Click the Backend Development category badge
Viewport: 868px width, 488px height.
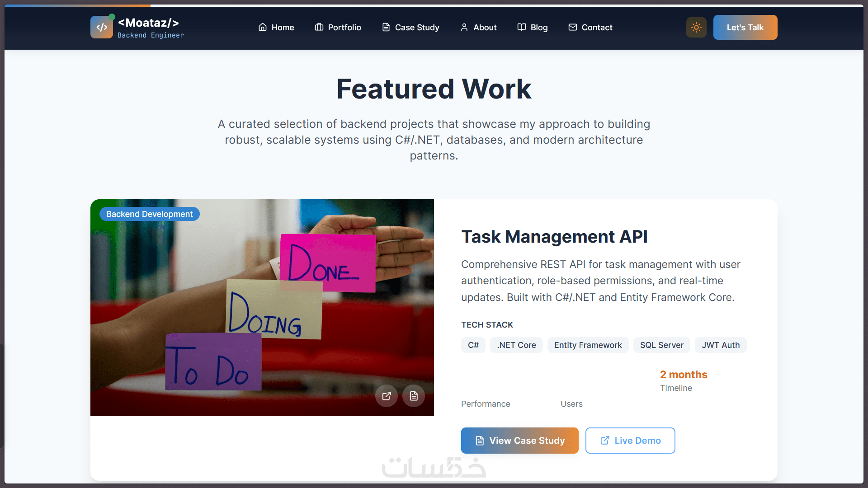coord(150,214)
